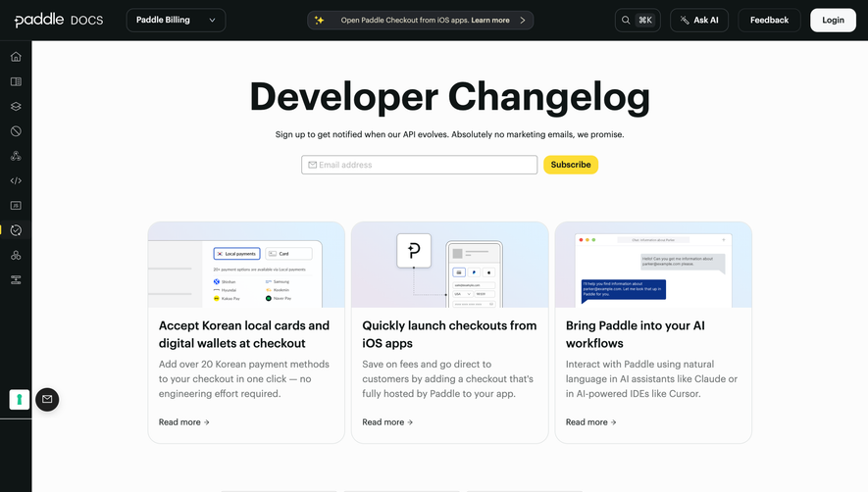Image resolution: width=868 pixels, height=492 pixels.
Task: Click the Feedback button
Action: click(x=770, y=20)
